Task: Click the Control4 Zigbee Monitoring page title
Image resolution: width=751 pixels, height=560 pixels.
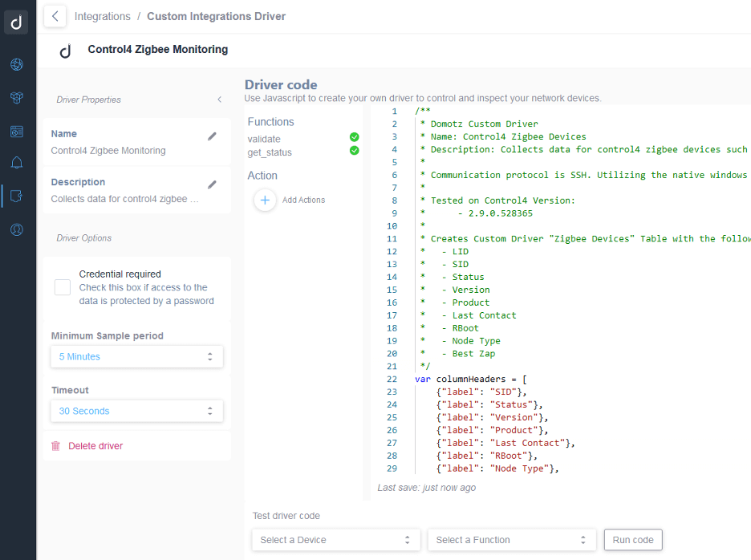Action: [x=157, y=50]
